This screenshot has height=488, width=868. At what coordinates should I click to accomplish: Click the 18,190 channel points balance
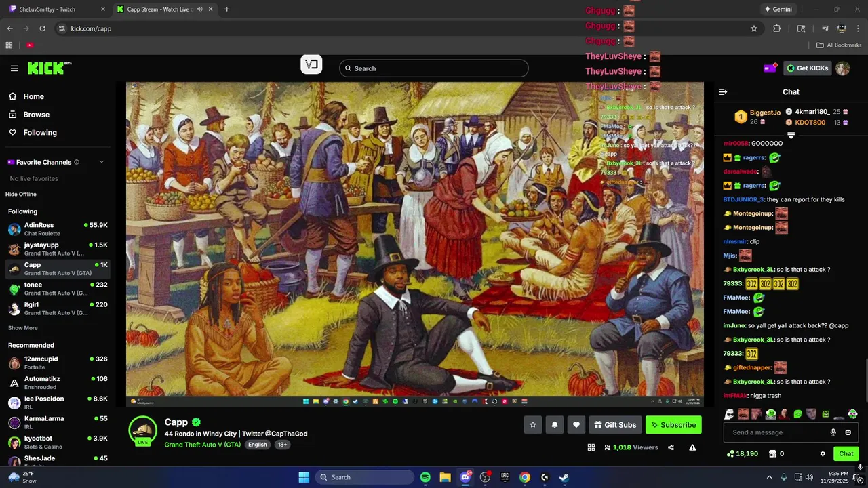743,454
